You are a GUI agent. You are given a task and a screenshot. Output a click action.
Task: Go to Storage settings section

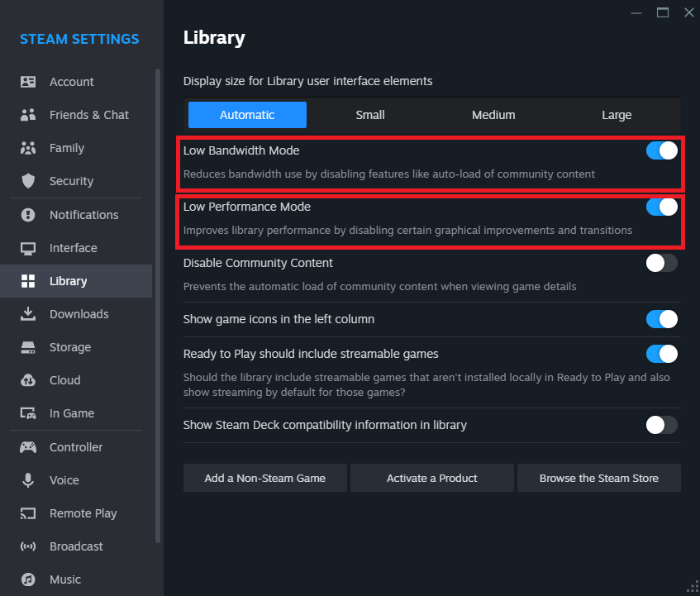pos(70,347)
